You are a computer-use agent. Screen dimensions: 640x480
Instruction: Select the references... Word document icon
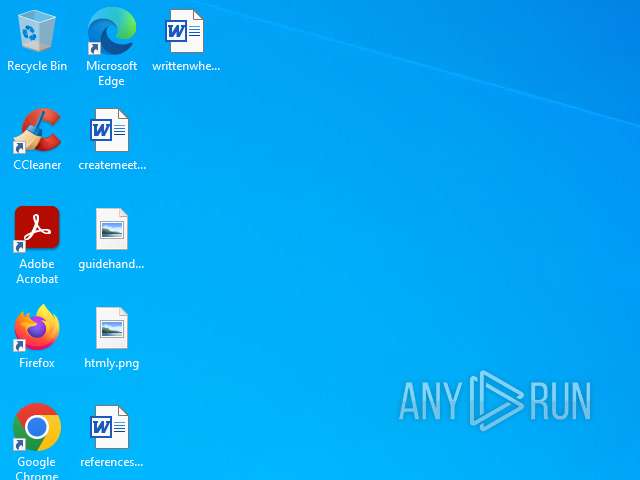click(109, 427)
